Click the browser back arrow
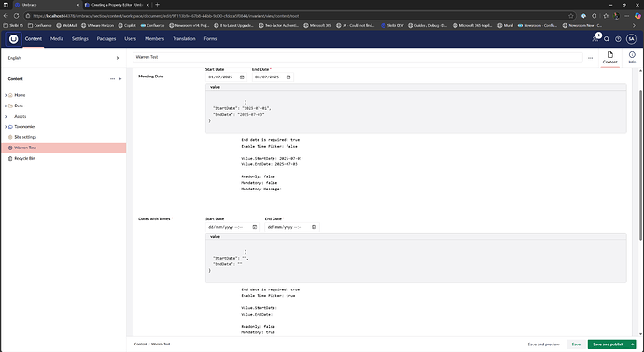644x352 pixels. (x=6, y=16)
